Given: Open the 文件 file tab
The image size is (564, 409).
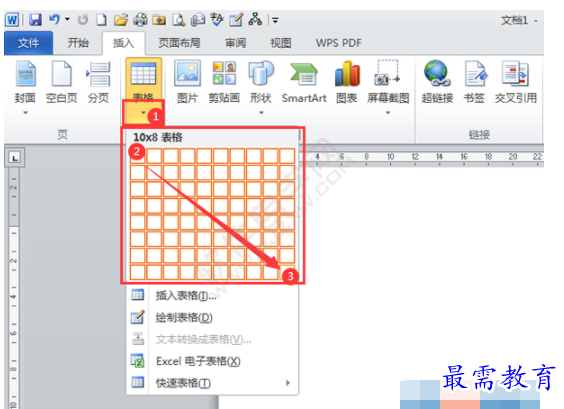Looking at the screenshot, I should [x=28, y=43].
